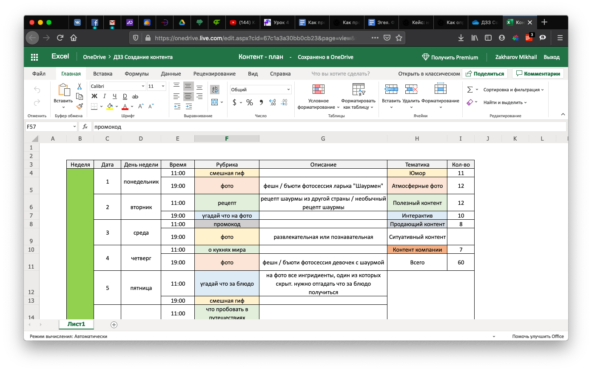Viewport: 592px width, 372px height.
Task: Click the increase indent icon
Action: coord(188,107)
